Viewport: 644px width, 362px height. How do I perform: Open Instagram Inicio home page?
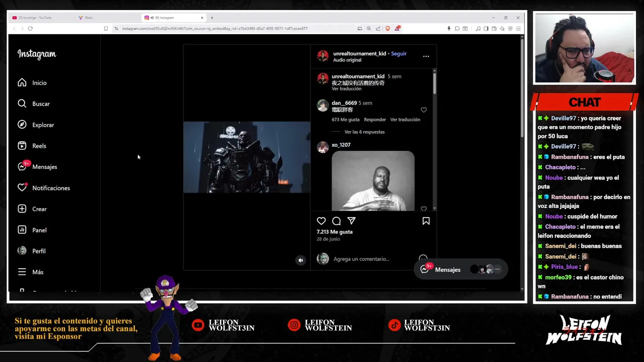point(32,82)
